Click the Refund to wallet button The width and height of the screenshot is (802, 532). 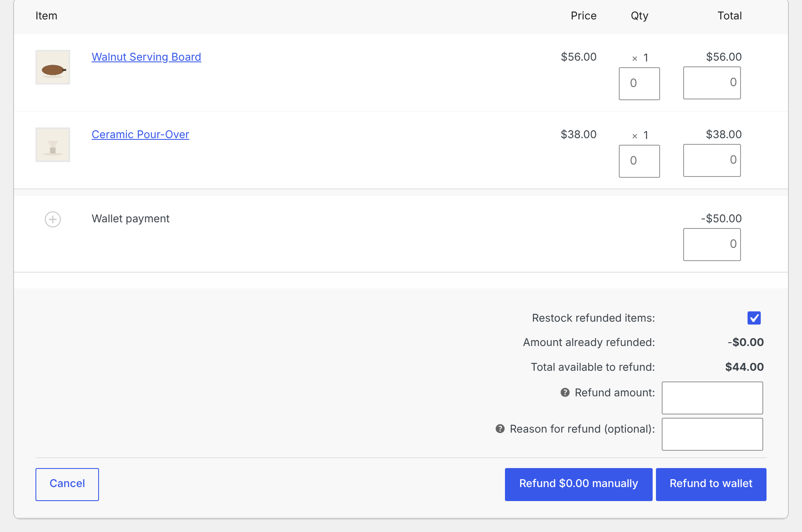point(711,485)
